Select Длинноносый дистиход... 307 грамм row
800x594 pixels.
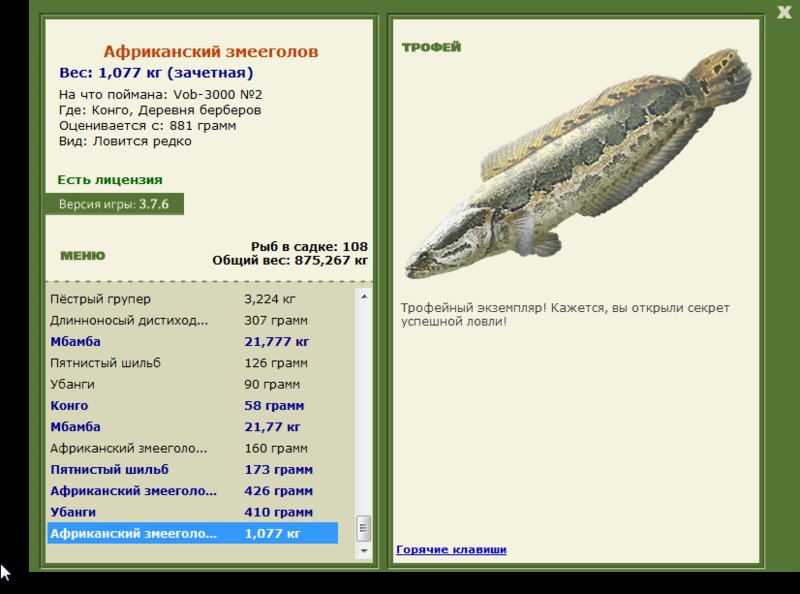click(193, 320)
